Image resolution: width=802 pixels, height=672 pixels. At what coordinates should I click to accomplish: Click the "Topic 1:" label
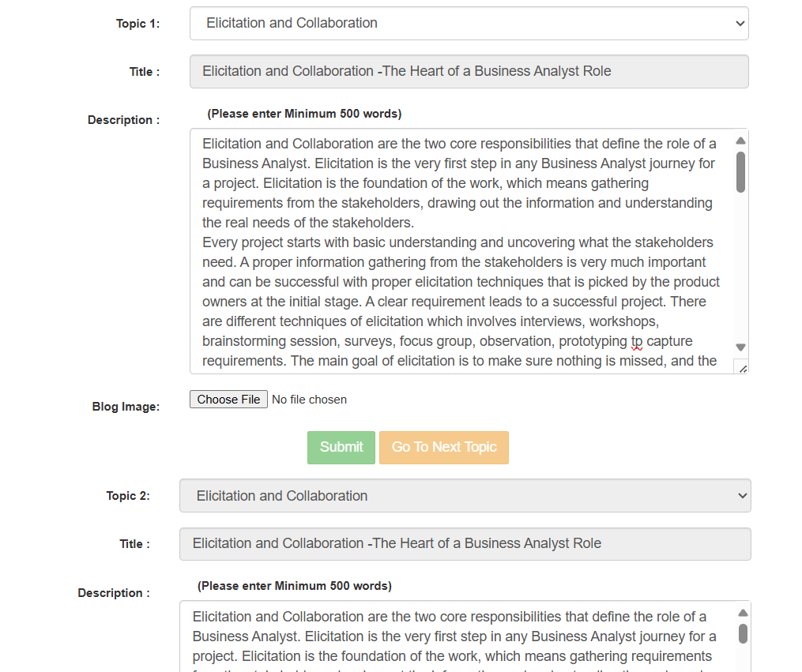pos(137,24)
